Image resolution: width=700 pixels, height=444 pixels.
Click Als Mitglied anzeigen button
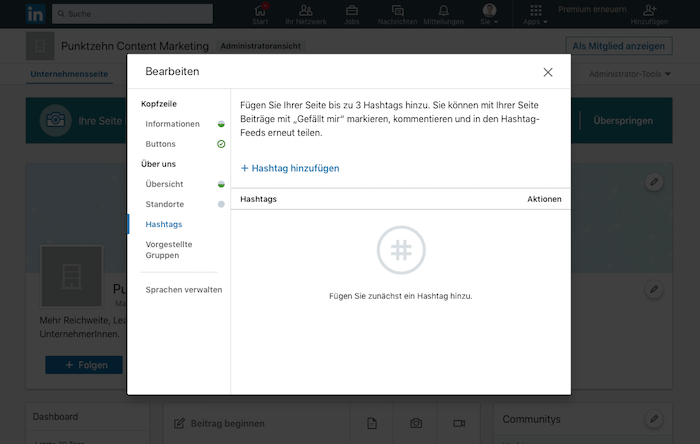[619, 46]
